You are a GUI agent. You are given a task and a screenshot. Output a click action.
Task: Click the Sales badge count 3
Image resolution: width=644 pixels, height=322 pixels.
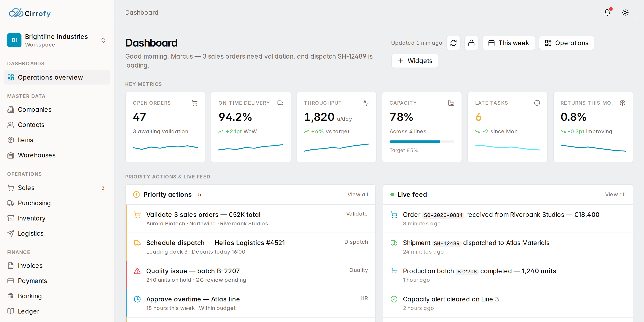[x=103, y=188]
